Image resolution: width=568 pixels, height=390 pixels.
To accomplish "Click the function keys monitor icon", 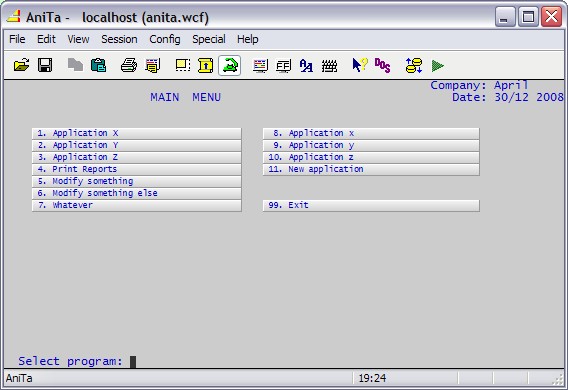I will (283, 66).
